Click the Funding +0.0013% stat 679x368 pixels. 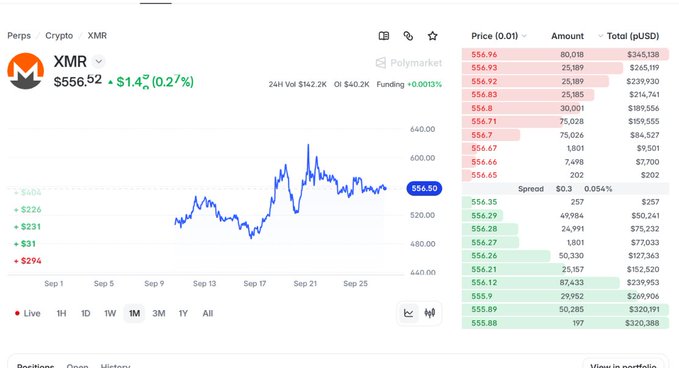pos(409,84)
